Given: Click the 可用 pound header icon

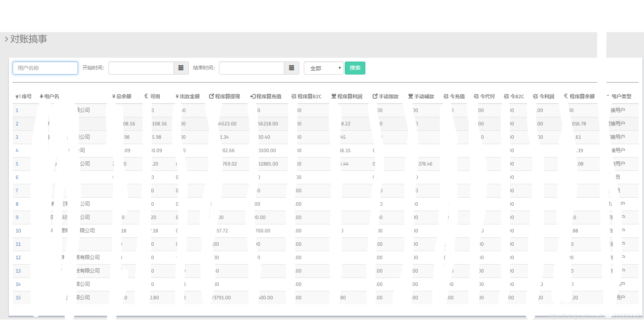Looking at the screenshot, I should coord(146,96).
